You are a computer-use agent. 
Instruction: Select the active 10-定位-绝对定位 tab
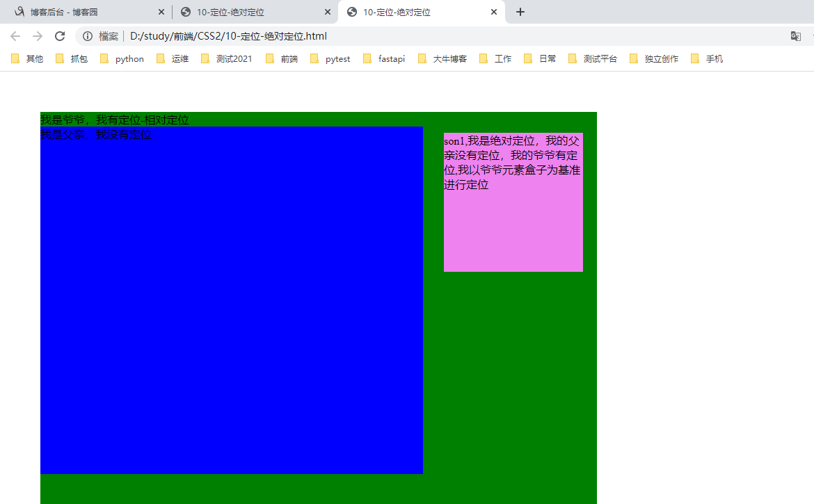[421, 12]
